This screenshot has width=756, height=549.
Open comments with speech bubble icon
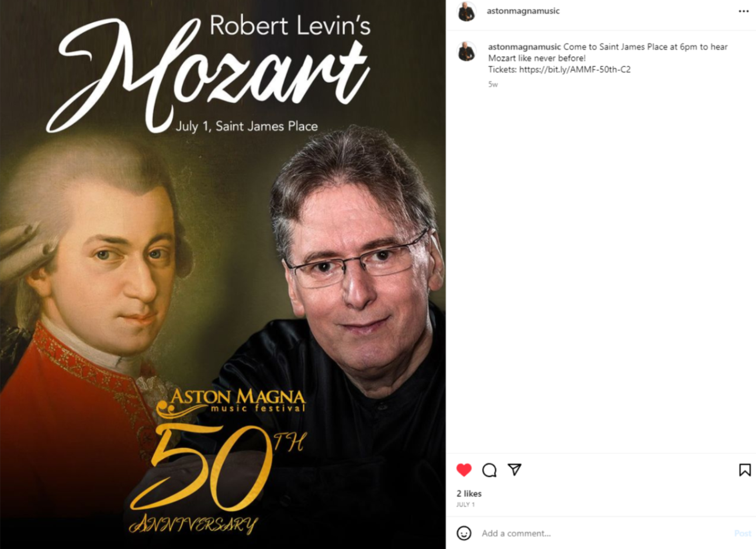(489, 470)
